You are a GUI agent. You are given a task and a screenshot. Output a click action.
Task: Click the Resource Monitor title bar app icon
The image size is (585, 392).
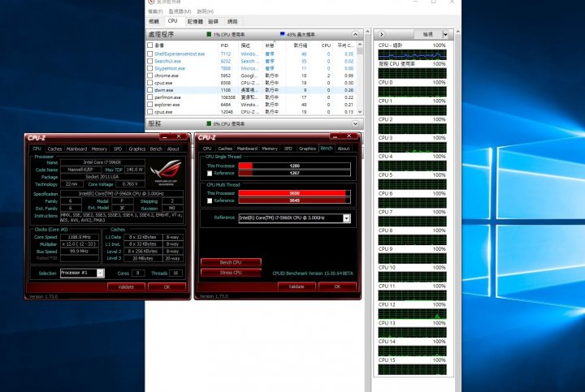(x=151, y=2)
